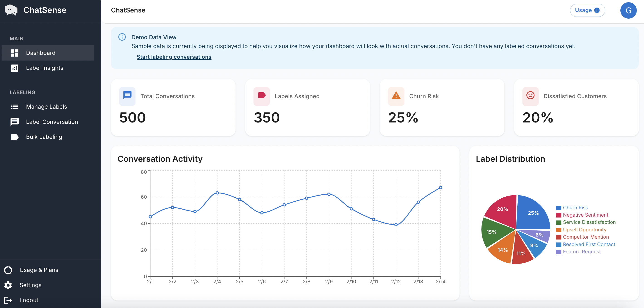Click the Start labeling conversations link
The width and height of the screenshot is (644, 308).
click(x=174, y=57)
